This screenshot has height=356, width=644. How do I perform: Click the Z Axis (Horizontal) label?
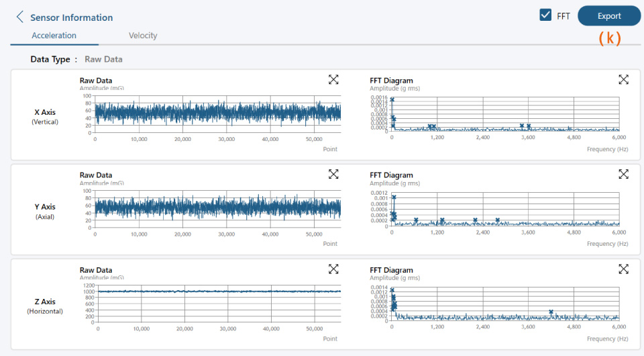coord(45,306)
